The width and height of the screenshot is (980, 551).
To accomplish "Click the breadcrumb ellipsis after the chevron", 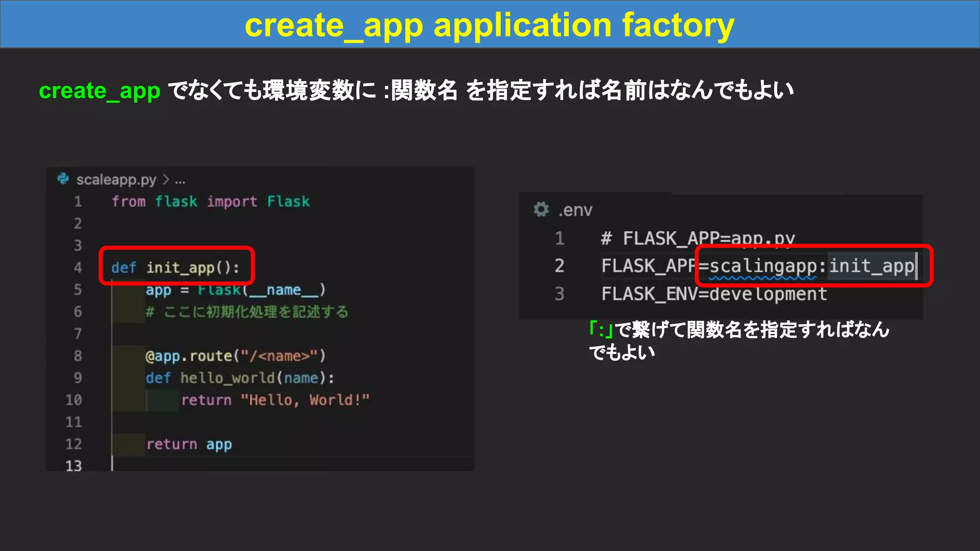I will click(x=180, y=181).
